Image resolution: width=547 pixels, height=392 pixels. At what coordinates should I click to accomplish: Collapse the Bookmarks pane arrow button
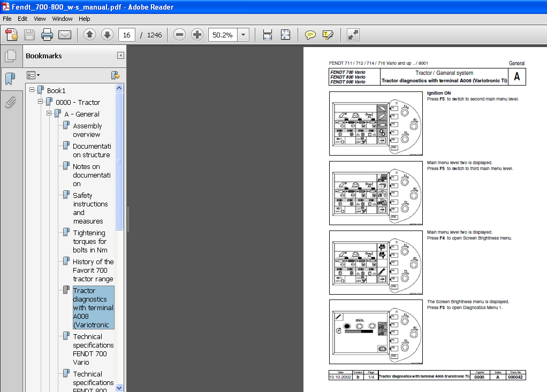point(121,56)
